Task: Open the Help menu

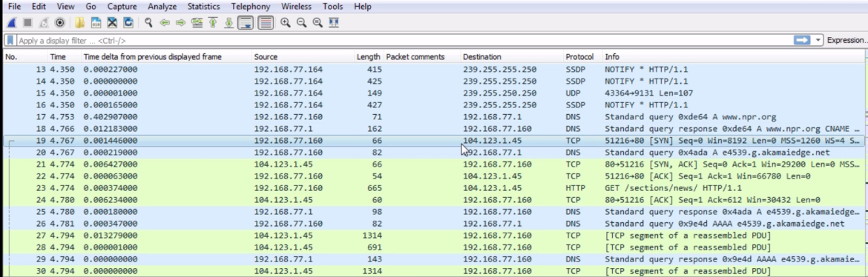Action: click(x=363, y=7)
